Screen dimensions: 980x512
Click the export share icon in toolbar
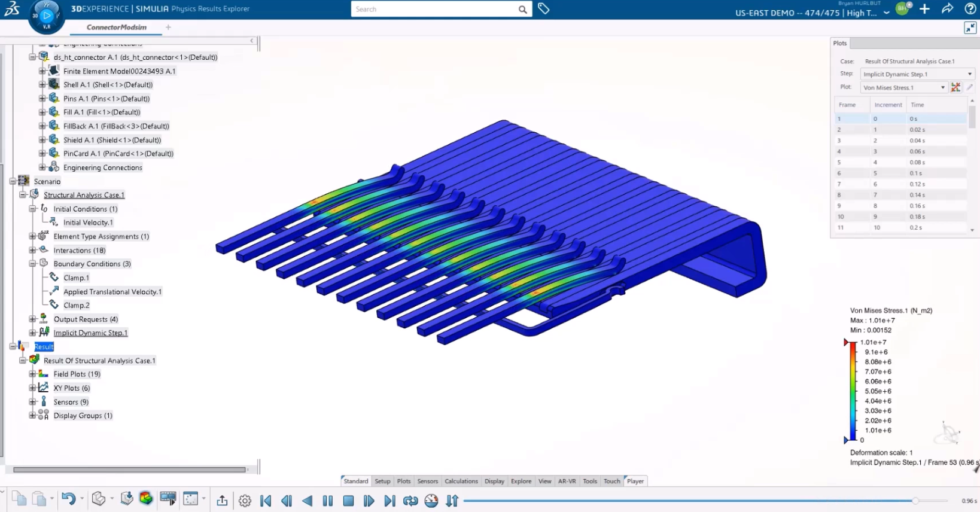[222, 501]
